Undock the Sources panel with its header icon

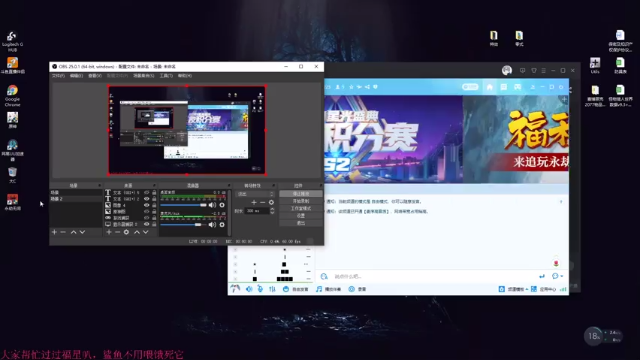pos(154,185)
